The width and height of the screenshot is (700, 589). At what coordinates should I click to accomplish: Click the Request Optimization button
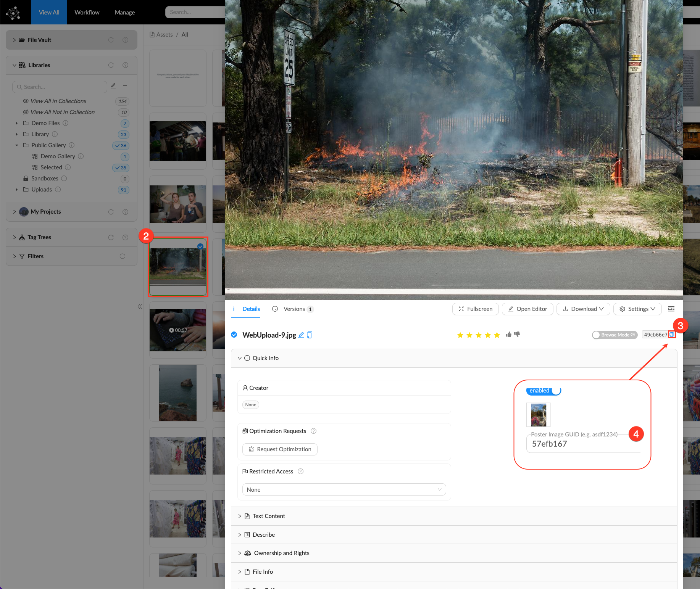pos(280,449)
